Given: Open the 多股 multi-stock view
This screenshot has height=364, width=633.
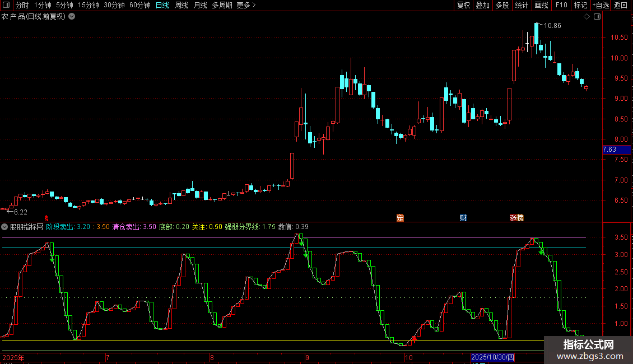Looking at the screenshot, I should 502,5.
